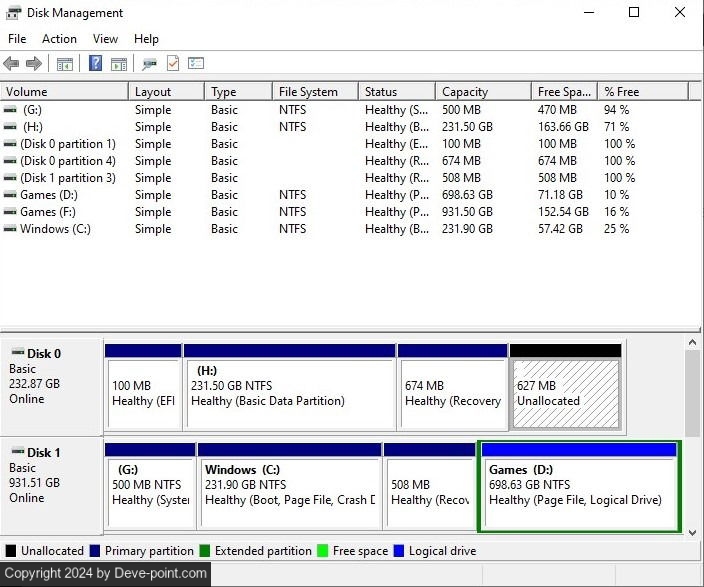Click the Forward arrow toolbar icon

point(34,64)
